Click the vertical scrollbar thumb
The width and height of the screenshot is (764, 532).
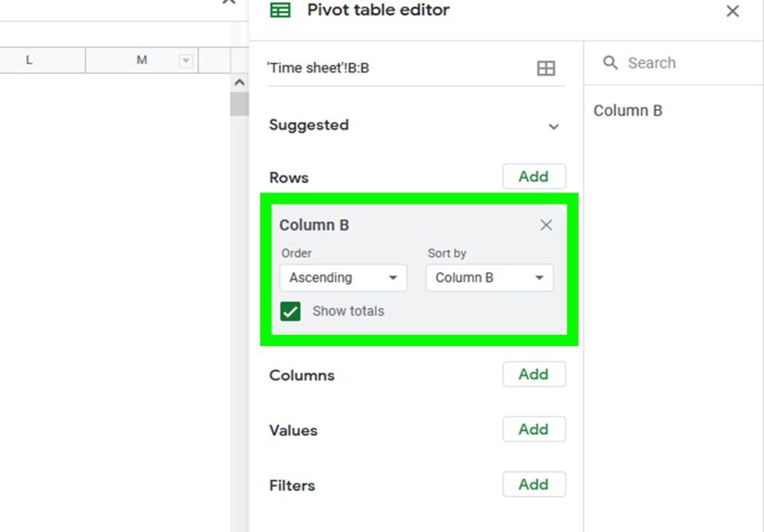pyautogui.click(x=239, y=104)
